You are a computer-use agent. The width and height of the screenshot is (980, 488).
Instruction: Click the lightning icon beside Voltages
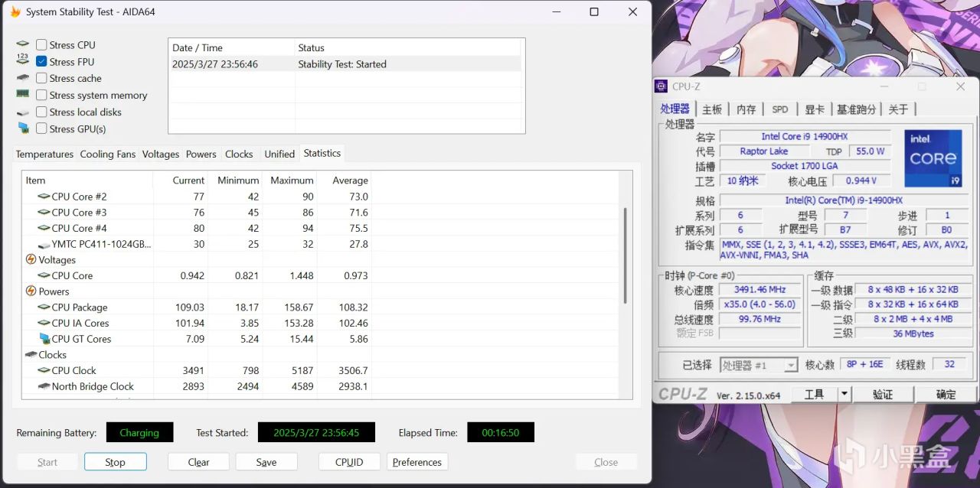[31, 259]
